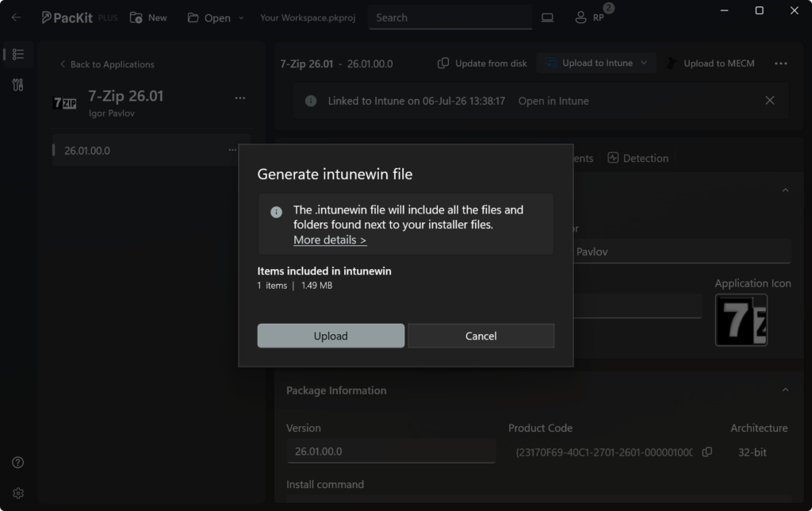Go Back to Applications
Viewport: 812px width, 511px height.
[x=107, y=64]
